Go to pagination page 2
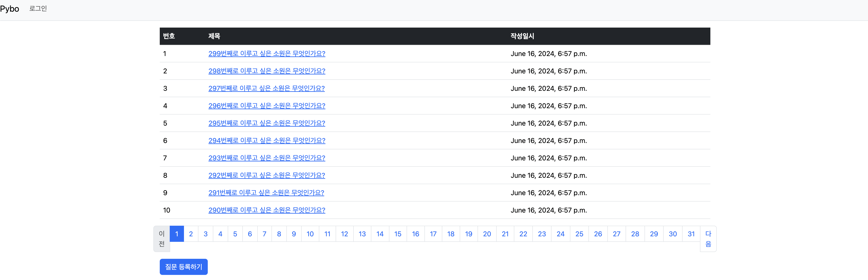This screenshot has width=868, height=280. tap(191, 234)
